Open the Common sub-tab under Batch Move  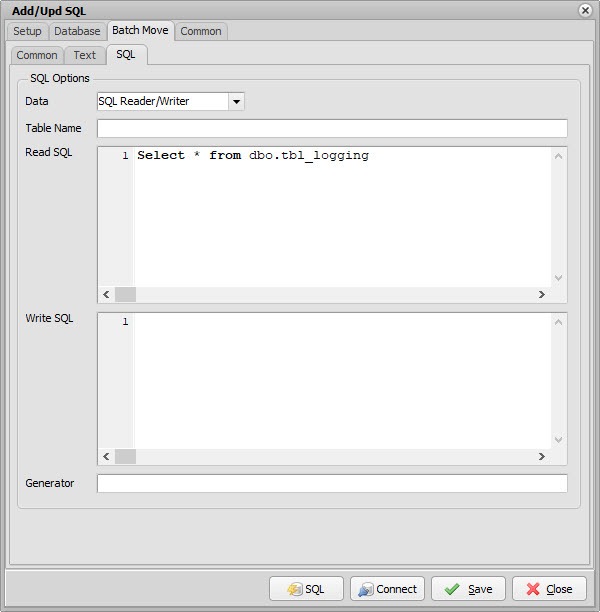point(37,55)
